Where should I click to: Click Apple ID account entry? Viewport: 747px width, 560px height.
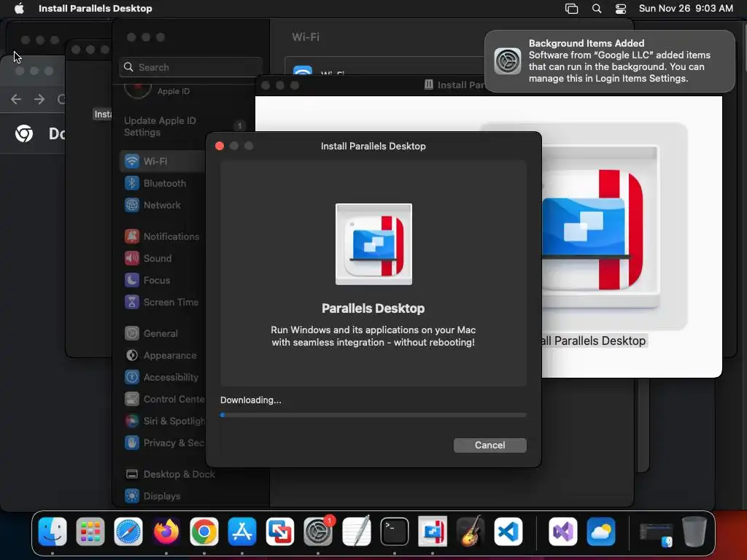158,90
